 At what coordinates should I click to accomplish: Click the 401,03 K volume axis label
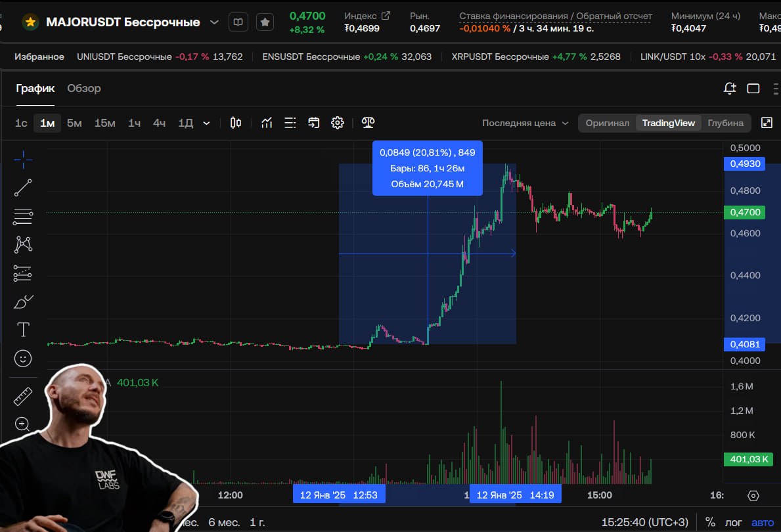748,459
